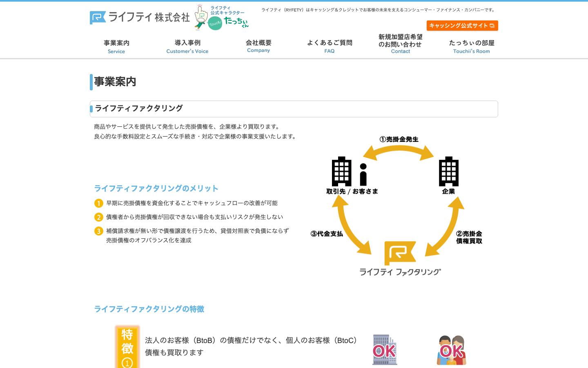This screenshot has height=368, width=588.
Task: Click the ライフティファクタリング section heading
Action: pos(139,108)
